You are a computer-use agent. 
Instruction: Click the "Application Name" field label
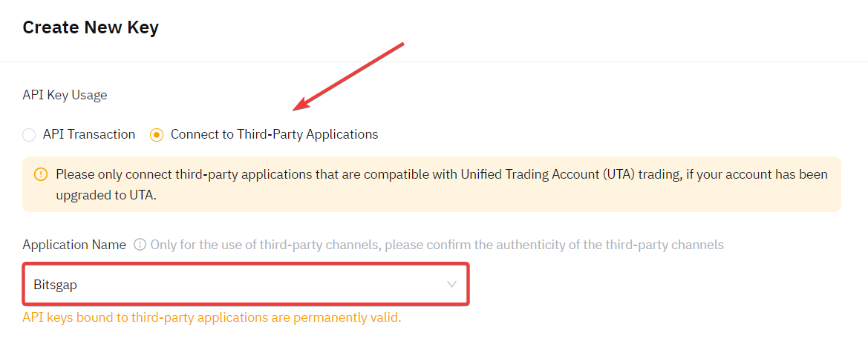click(x=74, y=245)
